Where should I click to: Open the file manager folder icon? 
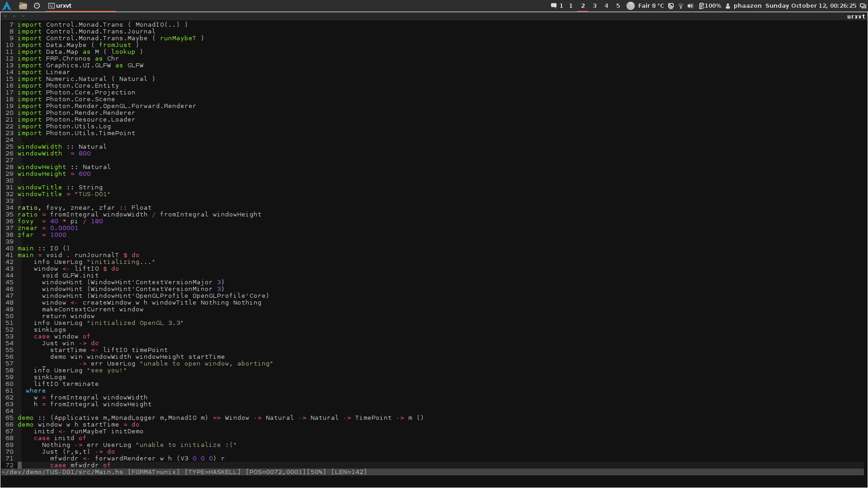[x=23, y=6]
